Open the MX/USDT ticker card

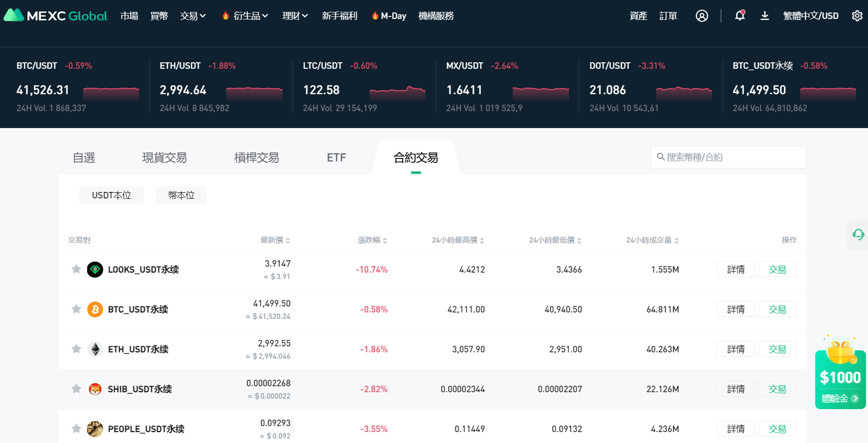(507, 87)
